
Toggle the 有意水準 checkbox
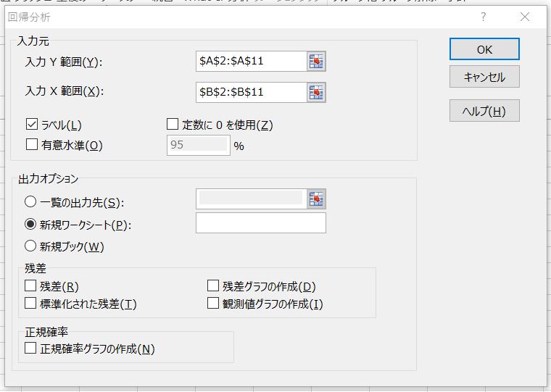32,144
